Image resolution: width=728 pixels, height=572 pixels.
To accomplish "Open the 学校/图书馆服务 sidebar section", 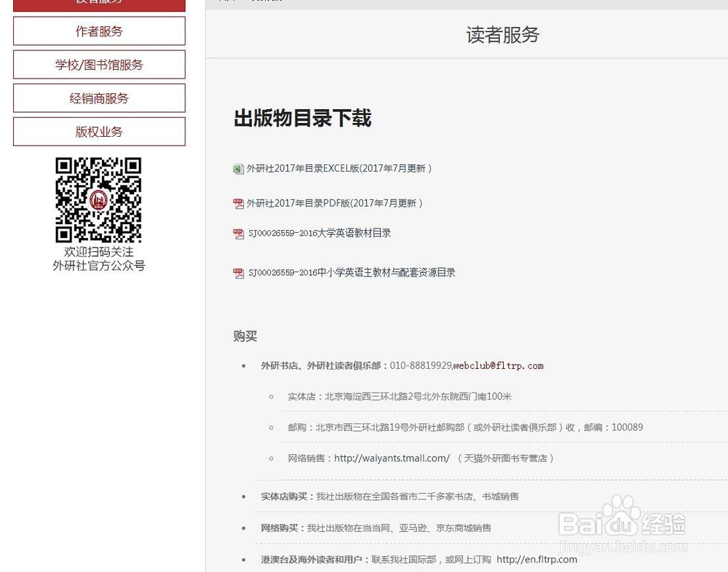I will 99,64.
